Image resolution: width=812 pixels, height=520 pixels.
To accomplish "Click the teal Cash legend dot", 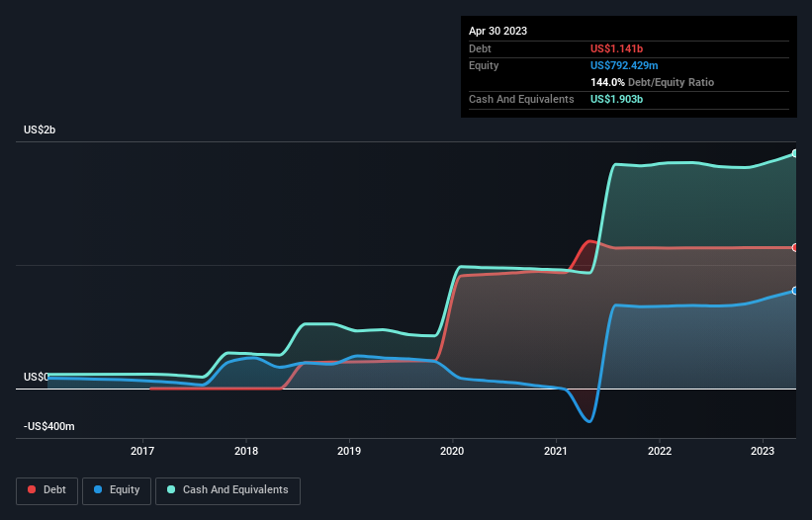I will (x=171, y=489).
